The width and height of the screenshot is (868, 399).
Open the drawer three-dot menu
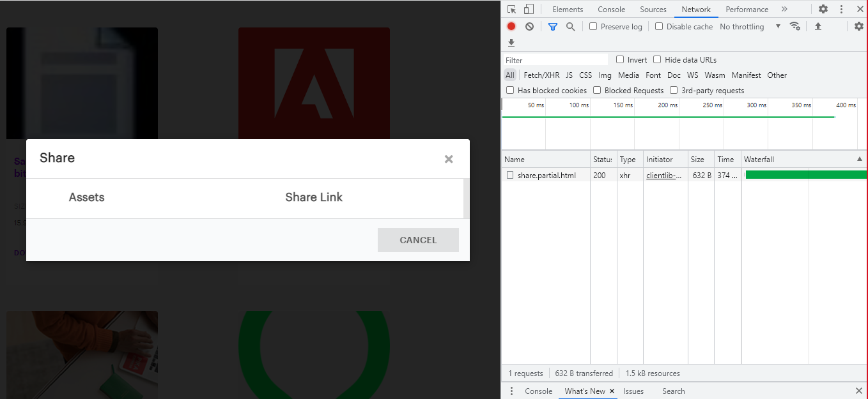(511, 391)
